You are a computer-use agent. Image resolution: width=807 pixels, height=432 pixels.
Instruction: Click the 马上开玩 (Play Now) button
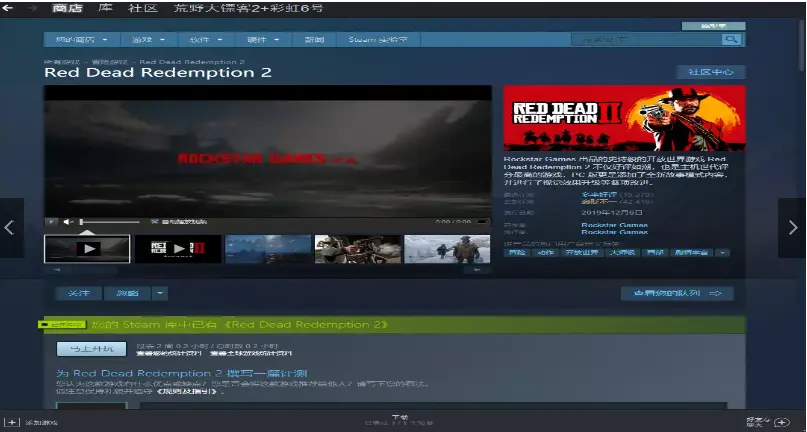point(92,349)
